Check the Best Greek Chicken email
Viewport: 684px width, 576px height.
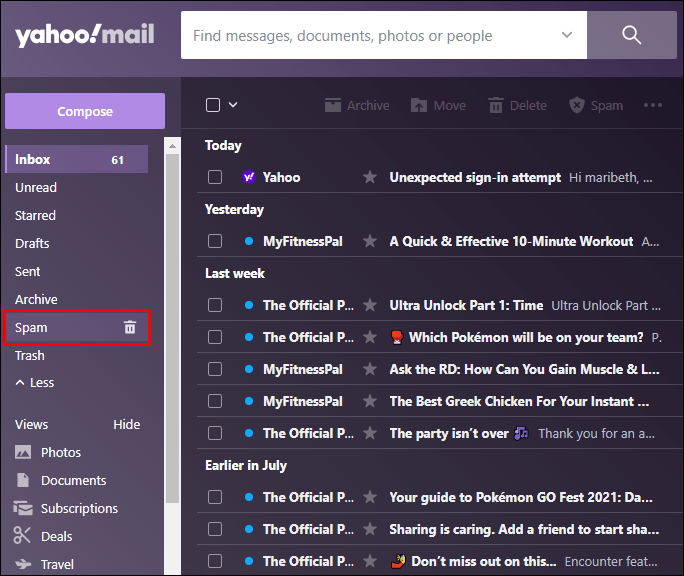coord(215,401)
